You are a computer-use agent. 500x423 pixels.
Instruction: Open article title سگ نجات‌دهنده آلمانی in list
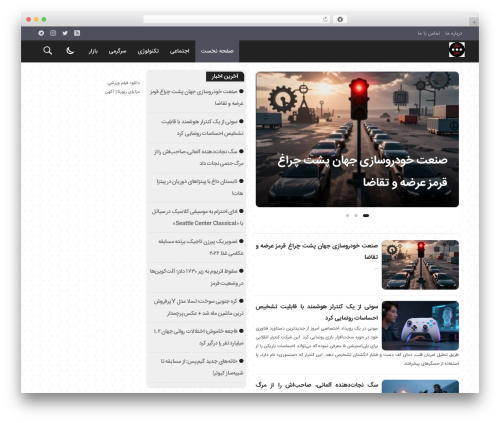click(317, 385)
